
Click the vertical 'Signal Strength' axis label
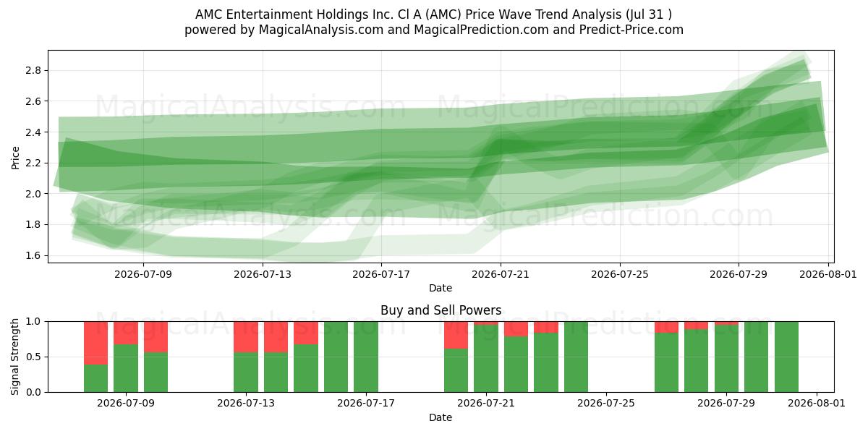(15, 357)
